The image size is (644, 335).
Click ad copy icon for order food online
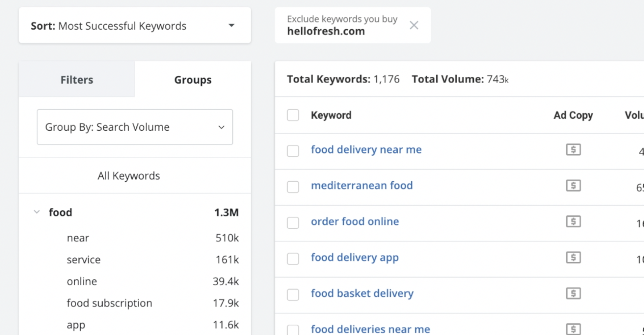573,222
